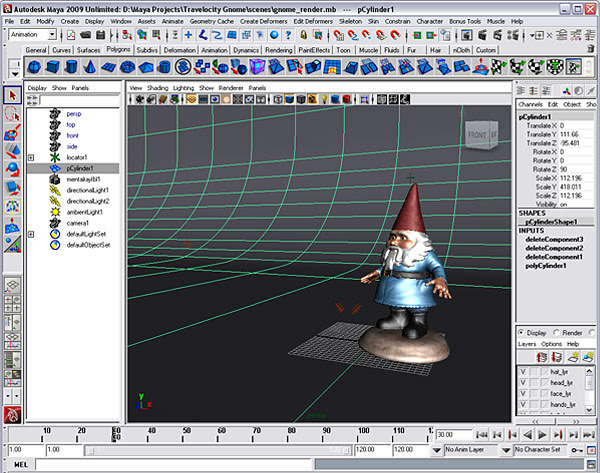Open the script editor icon
This screenshot has width=600, height=473.
pyautogui.click(x=591, y=465)
